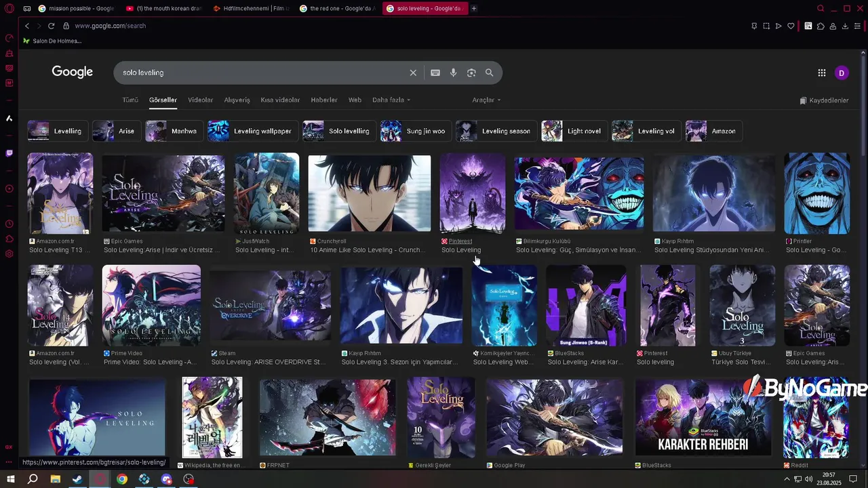Viewport: 868px width, 488px height.
Task: Go back to the previous page
Action: click(27, 26)
